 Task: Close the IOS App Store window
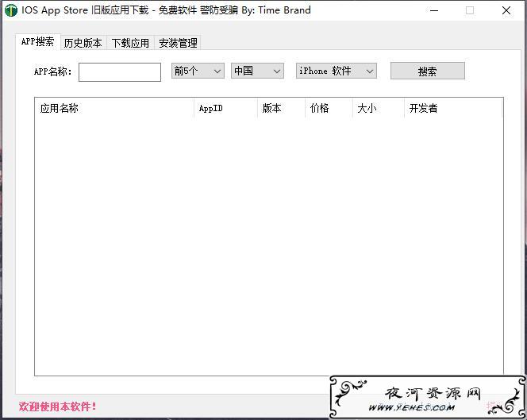click(x=506, y=10)
